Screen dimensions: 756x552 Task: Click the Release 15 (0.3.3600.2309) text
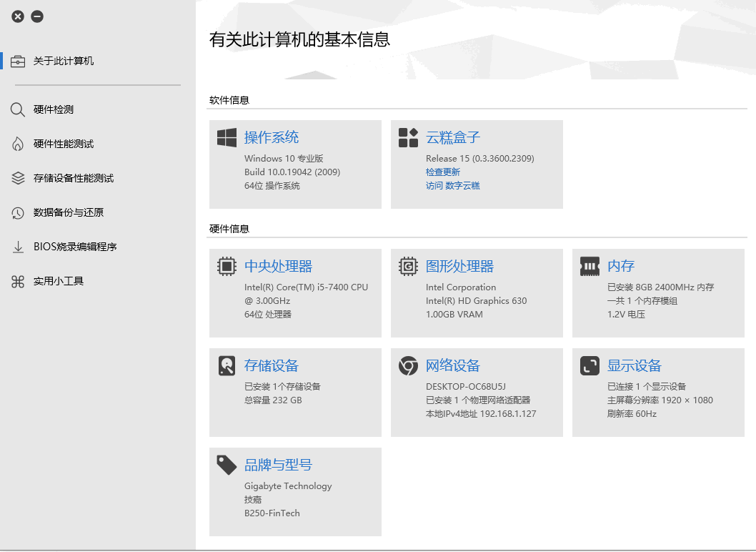pyautogui.click(x=479, y=158)
